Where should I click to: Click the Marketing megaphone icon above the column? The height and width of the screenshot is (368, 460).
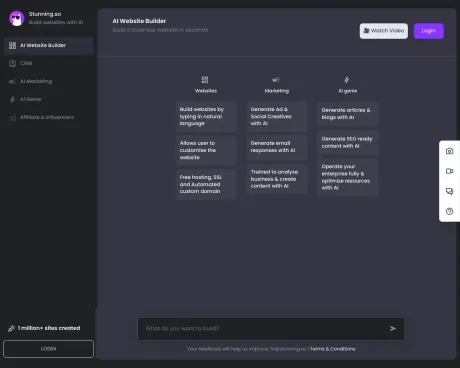(276, 80)
